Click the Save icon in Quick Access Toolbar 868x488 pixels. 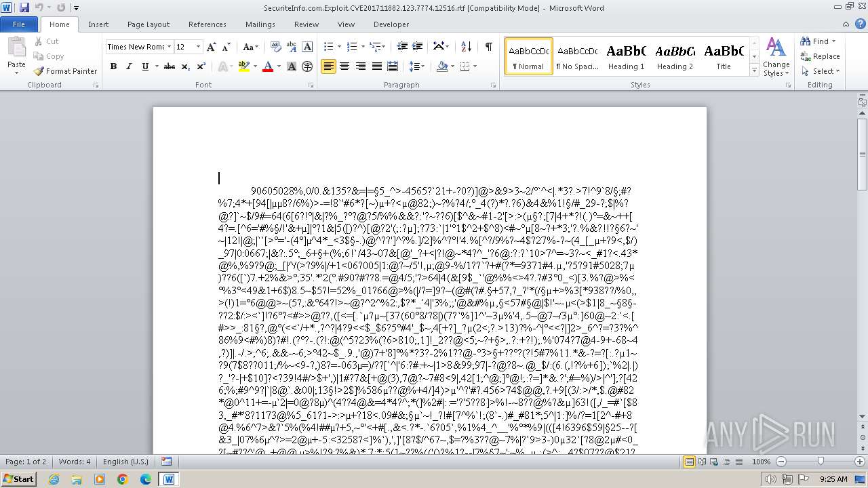24,7
